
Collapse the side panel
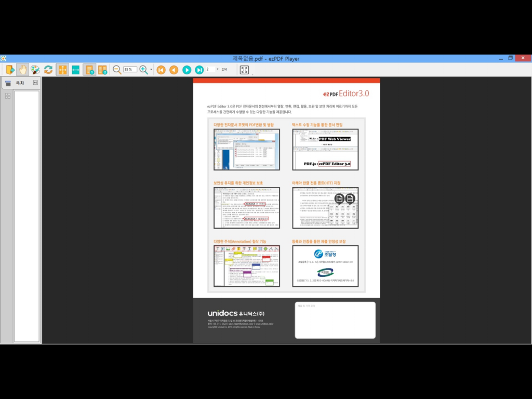35,83
